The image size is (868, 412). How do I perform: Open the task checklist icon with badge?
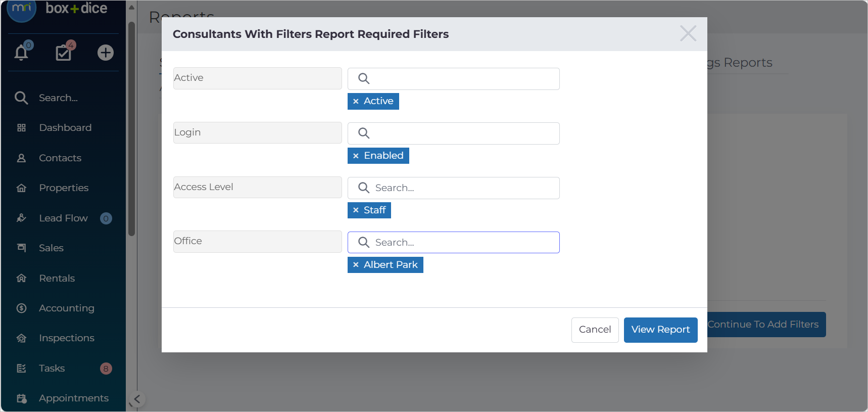tap(64, 53)
